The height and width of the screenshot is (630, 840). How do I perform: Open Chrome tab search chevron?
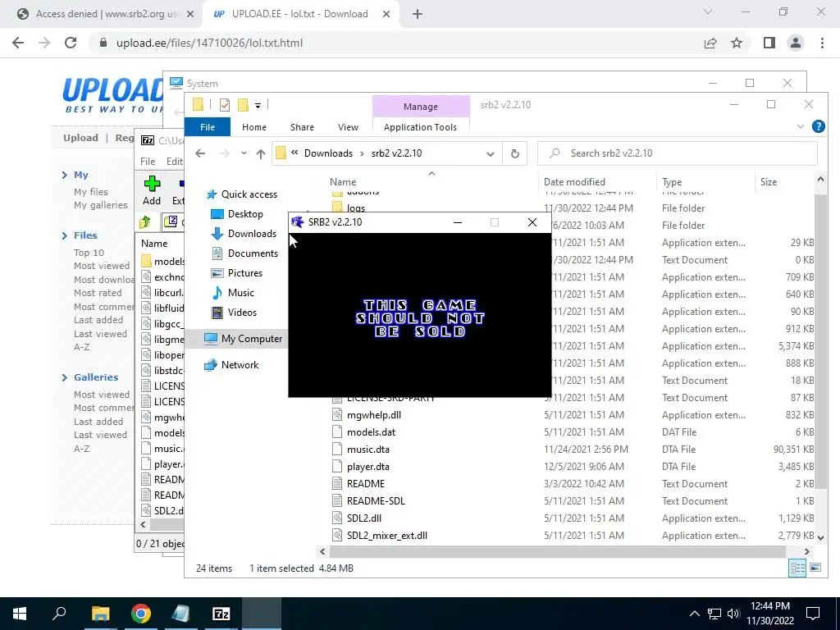[708, 11]
